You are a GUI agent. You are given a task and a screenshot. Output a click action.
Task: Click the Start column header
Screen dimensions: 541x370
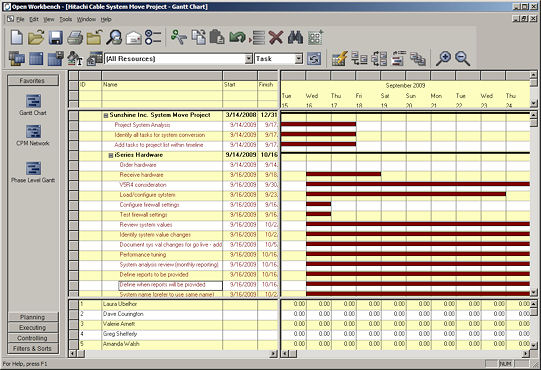tap(240, 85)
